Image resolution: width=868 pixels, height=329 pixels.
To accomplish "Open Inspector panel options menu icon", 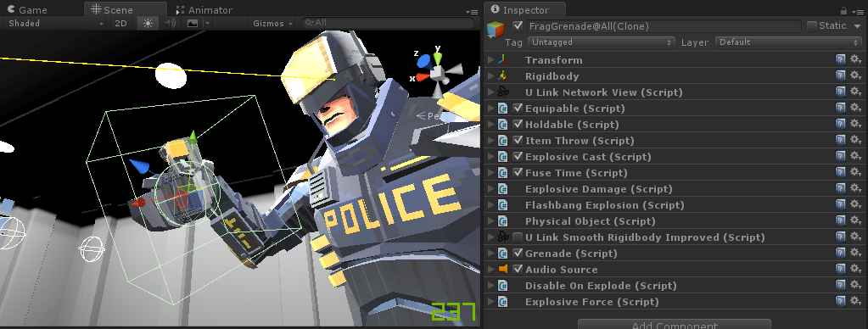I will click(858, 11).
